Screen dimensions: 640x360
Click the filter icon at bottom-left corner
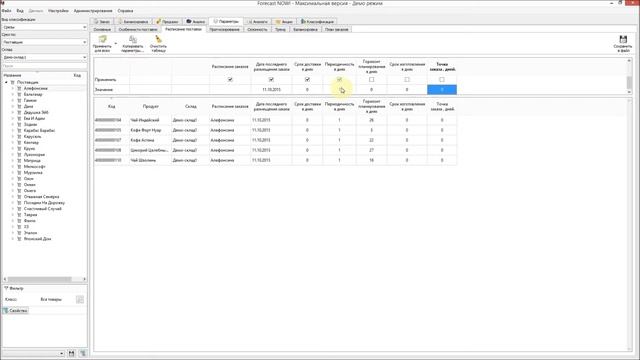click(83, 353)
